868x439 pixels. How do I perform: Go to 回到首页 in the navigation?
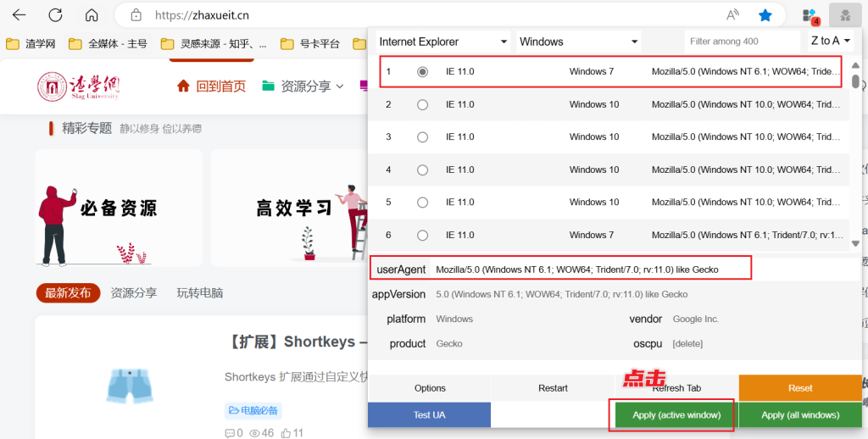[221, 86]
